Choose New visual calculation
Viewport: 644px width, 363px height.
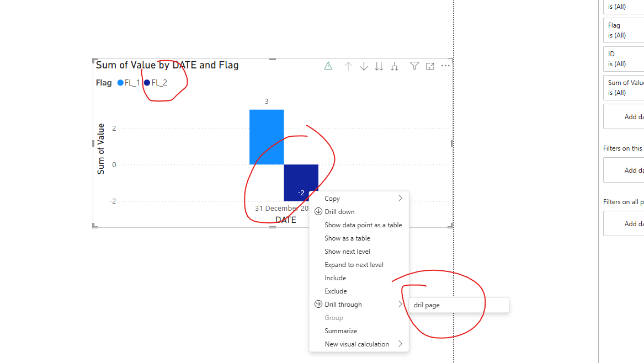(x=359, y=344)
